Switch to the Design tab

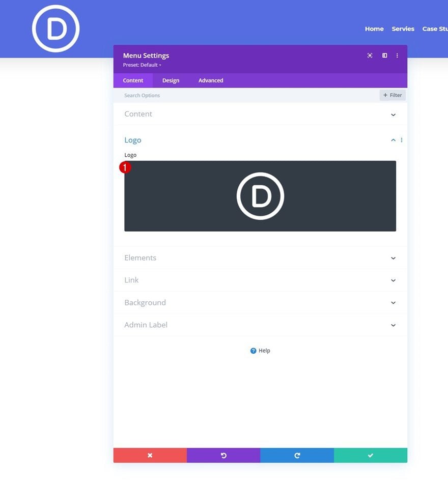171,80
